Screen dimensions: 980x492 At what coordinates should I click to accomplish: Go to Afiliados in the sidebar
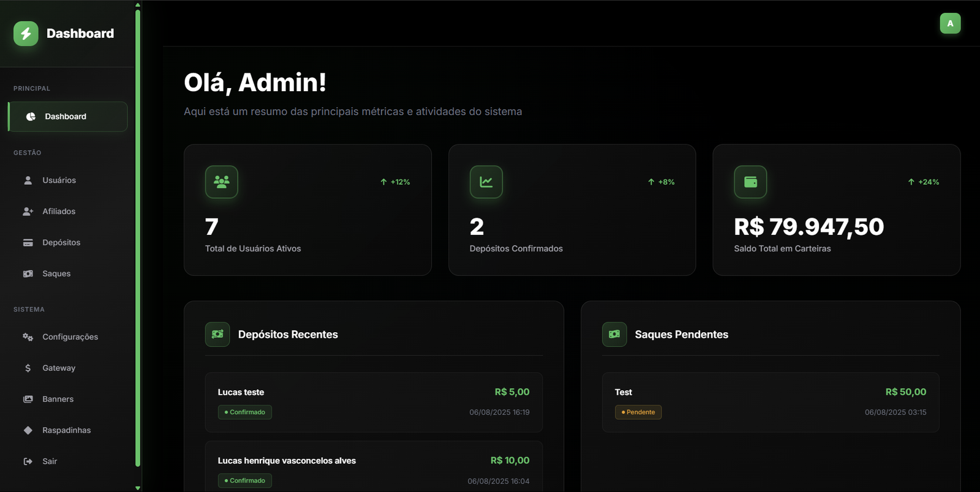59,212
